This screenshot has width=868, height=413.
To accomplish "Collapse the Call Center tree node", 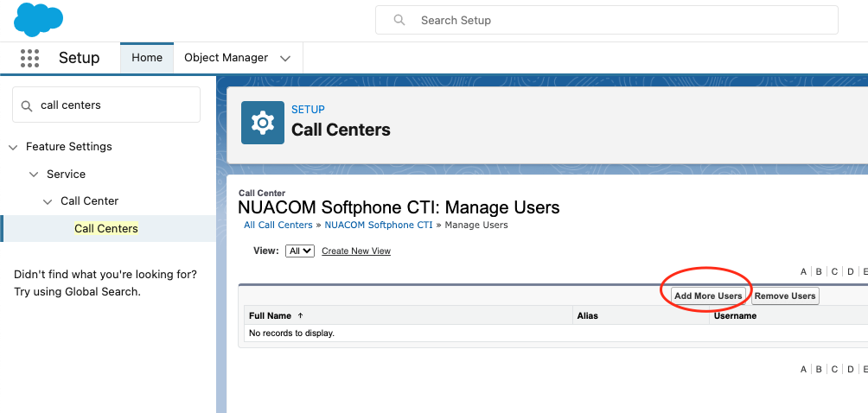I will click(48, 201).
